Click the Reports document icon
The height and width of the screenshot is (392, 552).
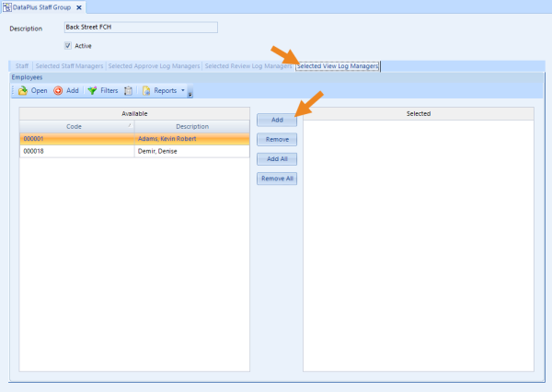click(146, 91)
